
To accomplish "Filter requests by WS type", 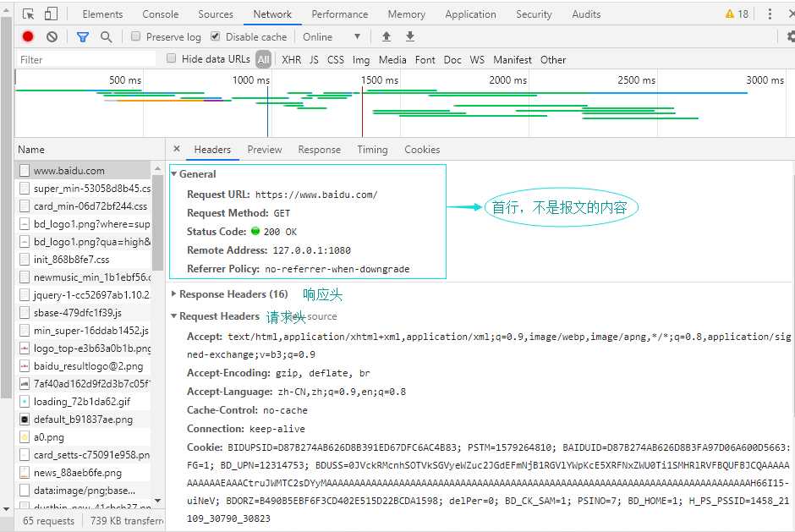I will click(477, 60).
